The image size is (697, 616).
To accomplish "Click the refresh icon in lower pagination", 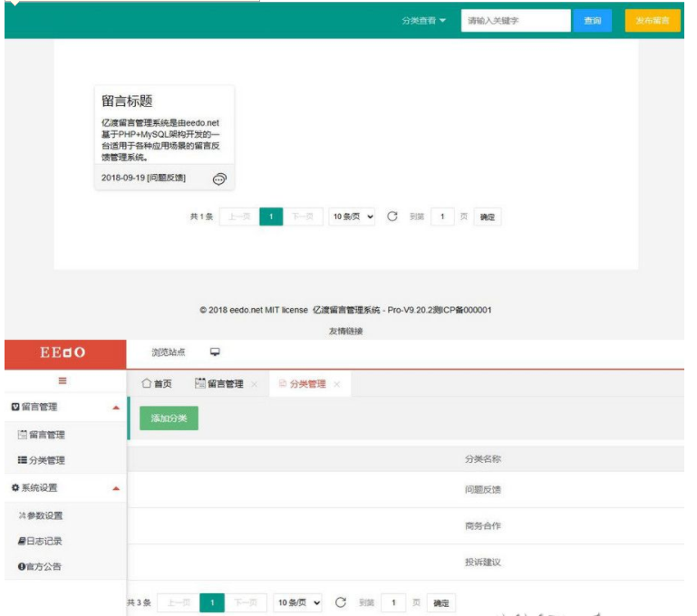I will (341, 602).
